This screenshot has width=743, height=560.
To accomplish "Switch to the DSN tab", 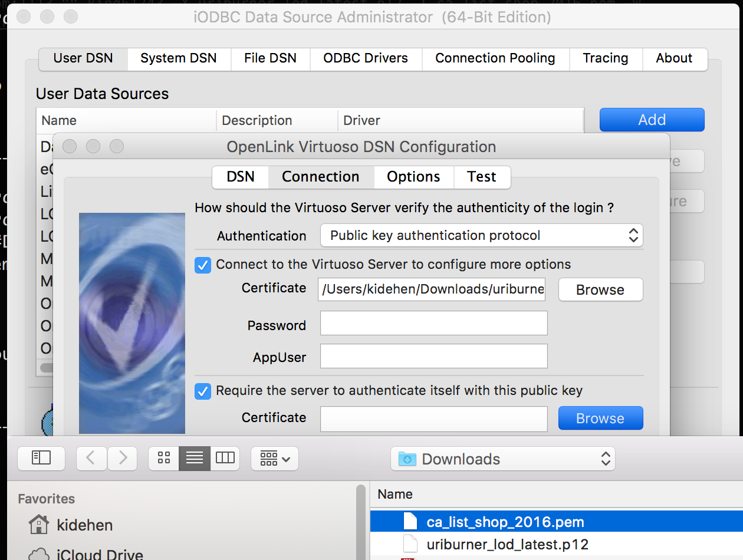I will pyautogui.click(x=241, y=177).
